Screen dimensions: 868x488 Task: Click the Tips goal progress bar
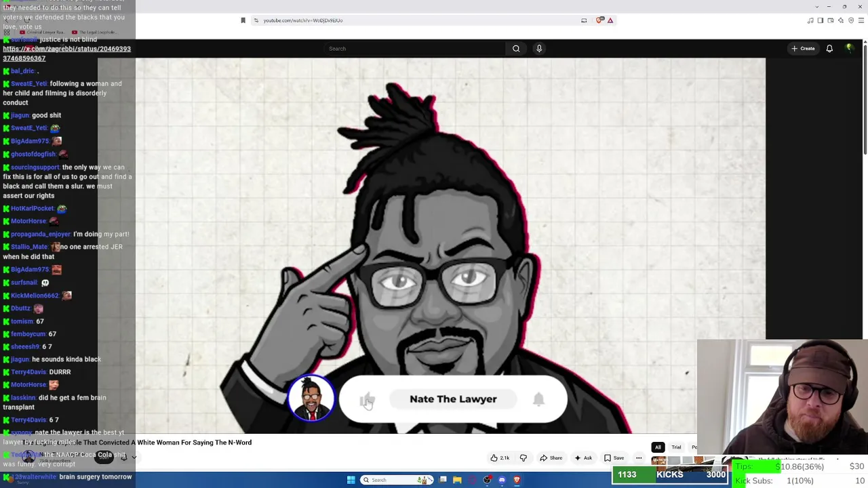(799, 467)
